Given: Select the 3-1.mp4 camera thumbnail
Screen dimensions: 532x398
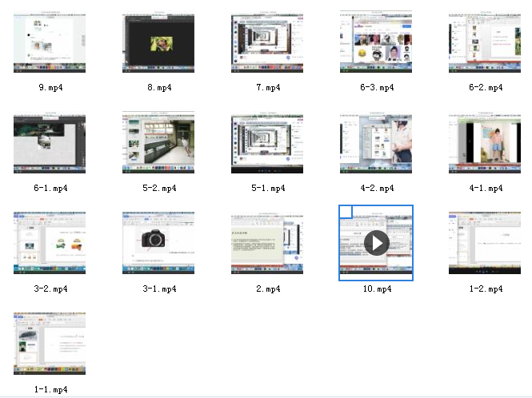Looking at the screenshot, I should 158,244.
